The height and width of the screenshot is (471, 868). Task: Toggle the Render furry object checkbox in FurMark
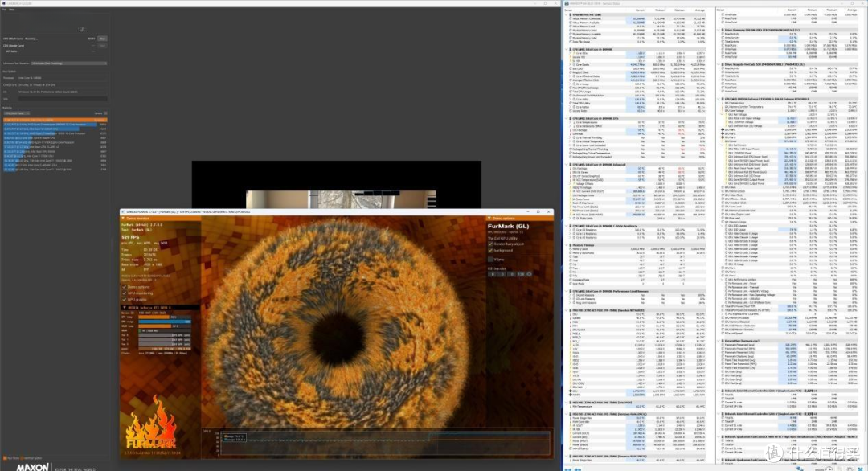click(x=490, y=244)
